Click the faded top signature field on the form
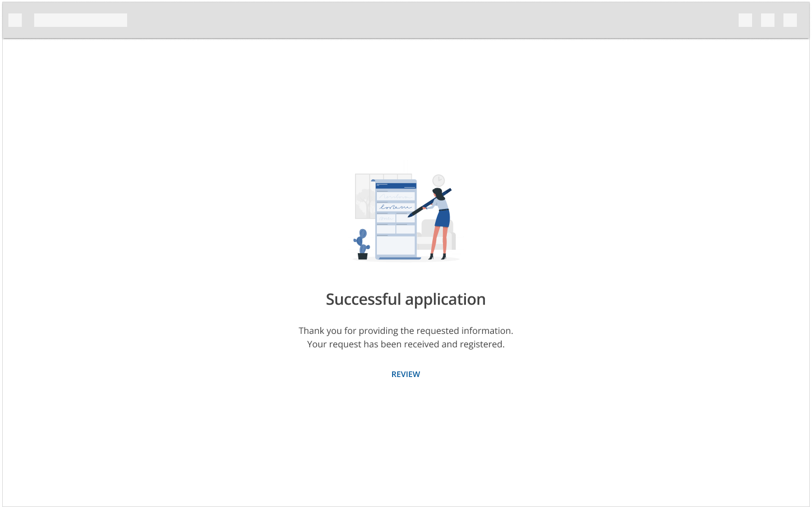812x507 pixels. click(395, 196)
